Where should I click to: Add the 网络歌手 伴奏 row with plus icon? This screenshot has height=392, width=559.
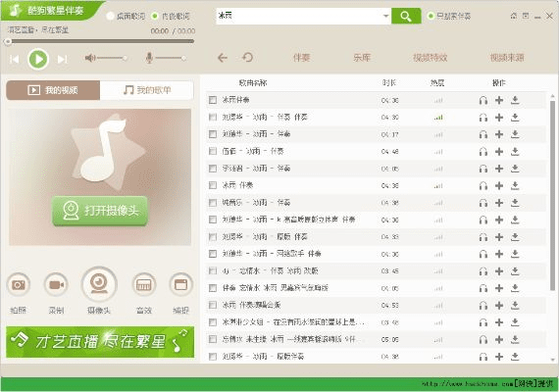pyautogui.click(x=499, y=254)
